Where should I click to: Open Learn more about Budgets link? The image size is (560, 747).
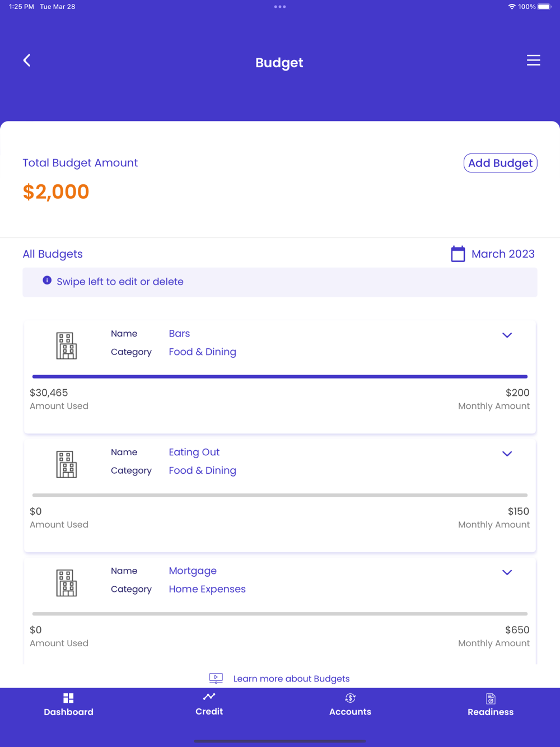tap(291, 679)
